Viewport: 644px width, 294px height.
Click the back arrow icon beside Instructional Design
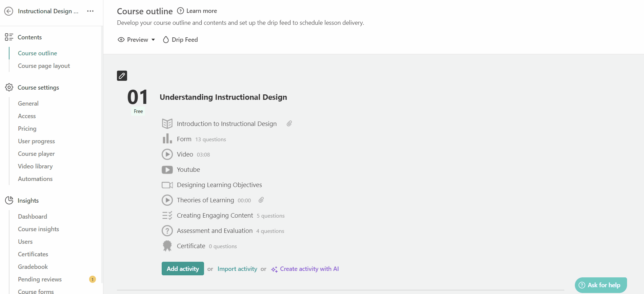[9, 11]
